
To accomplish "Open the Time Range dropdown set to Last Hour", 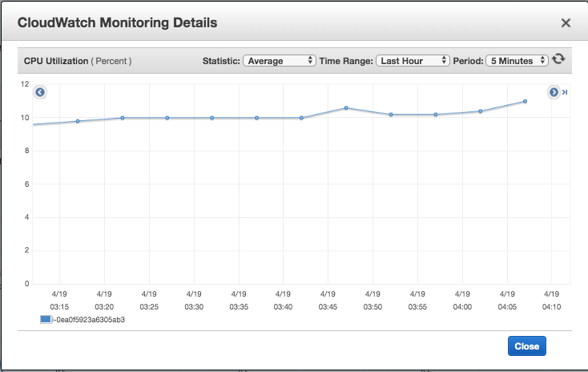I will (413, 61).
